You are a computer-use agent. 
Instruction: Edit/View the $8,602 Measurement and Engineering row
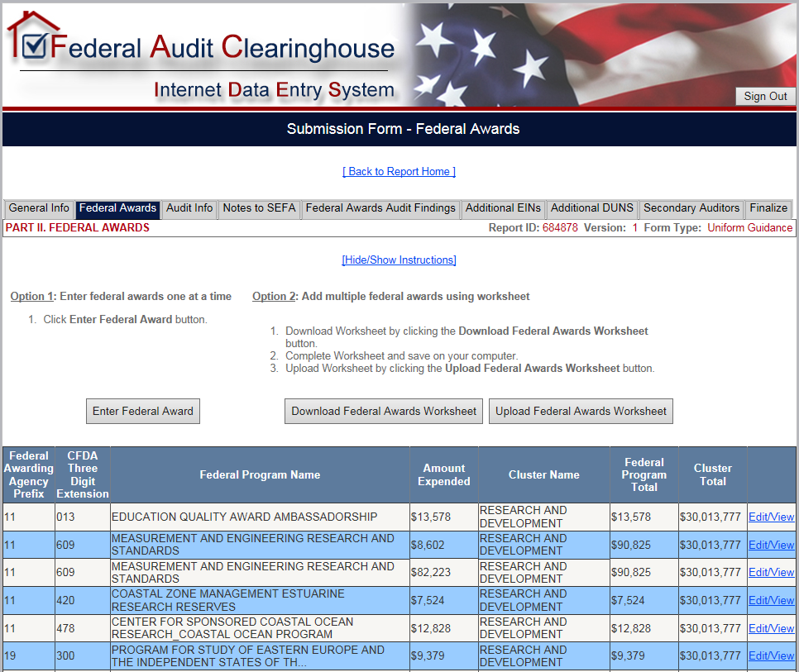(x=771, y=546)
